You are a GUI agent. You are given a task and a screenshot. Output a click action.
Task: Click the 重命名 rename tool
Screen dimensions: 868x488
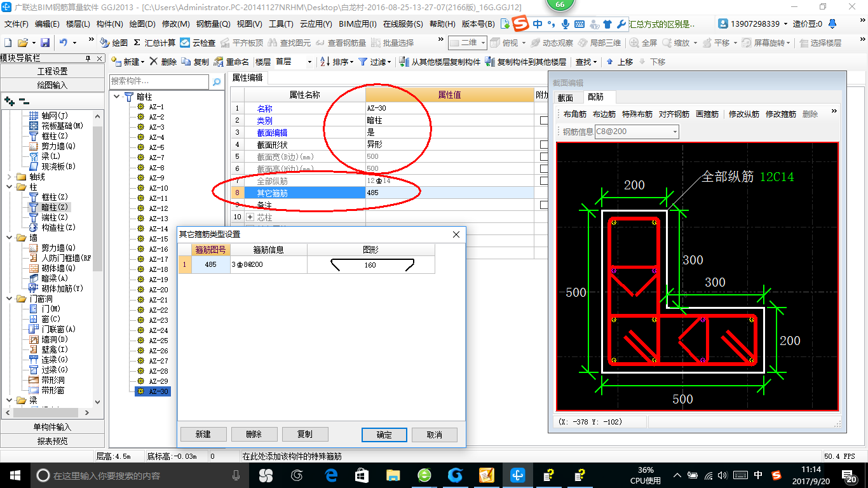[232, 62]
